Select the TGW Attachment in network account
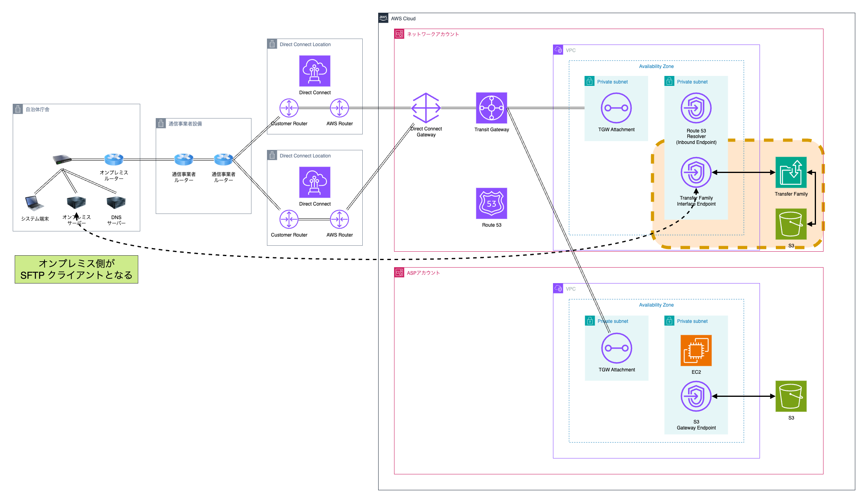This screenshot has width=868, height=503. click(x=616, y=108)
